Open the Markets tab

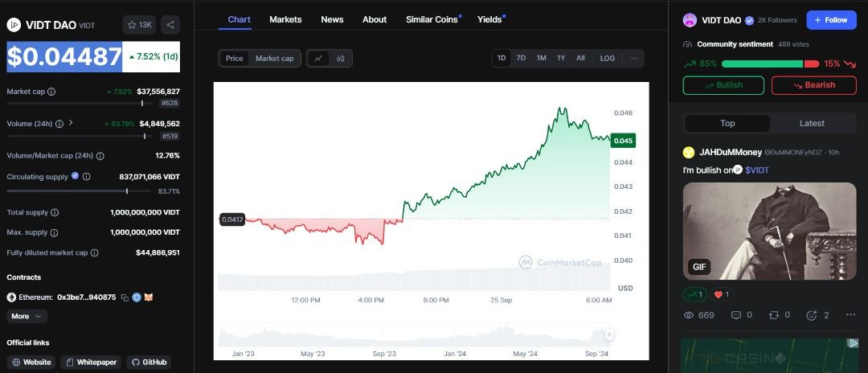[x=285, y=19]
